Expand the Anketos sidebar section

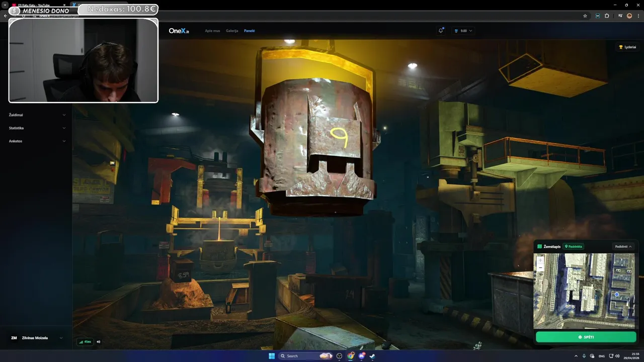pos(37,141)
